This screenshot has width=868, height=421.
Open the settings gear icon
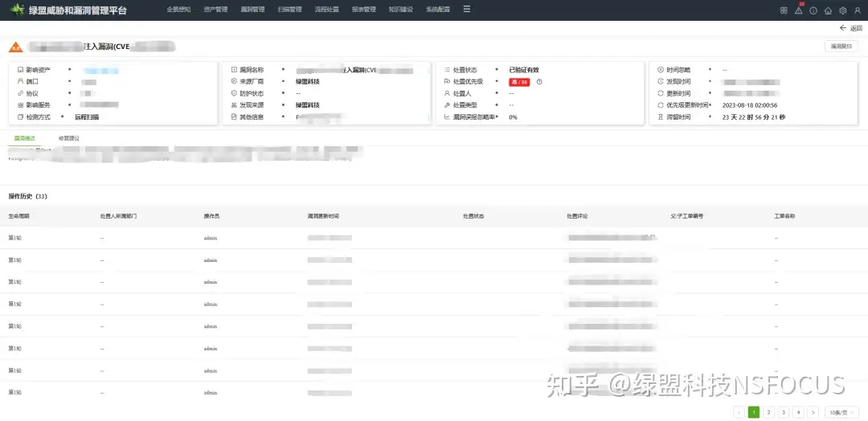(x=843, y=10)
